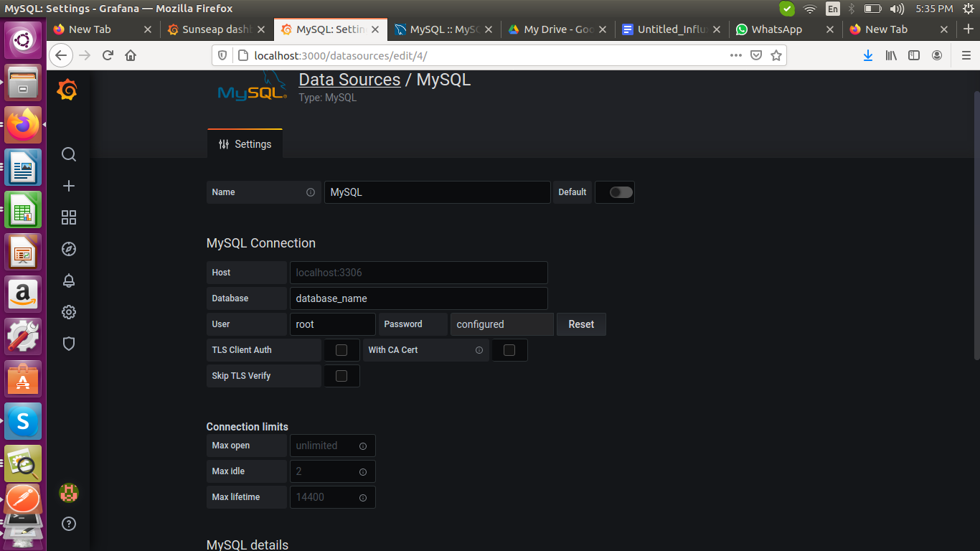The width and height of the screenshot is (980, 551).
Task: Open the user avatar in sidebar
Action: 68,492
